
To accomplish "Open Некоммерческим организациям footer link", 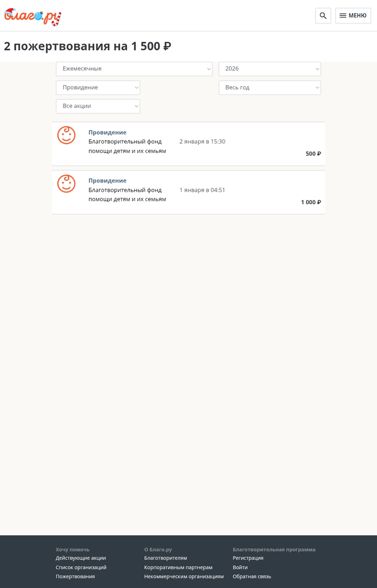I will point(184,577).
